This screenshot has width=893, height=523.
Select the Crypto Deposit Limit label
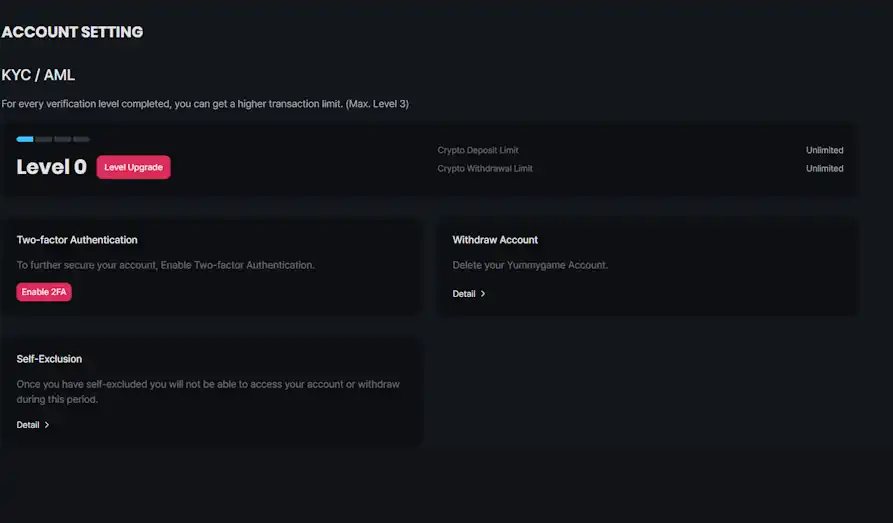(x=478, y=150)
